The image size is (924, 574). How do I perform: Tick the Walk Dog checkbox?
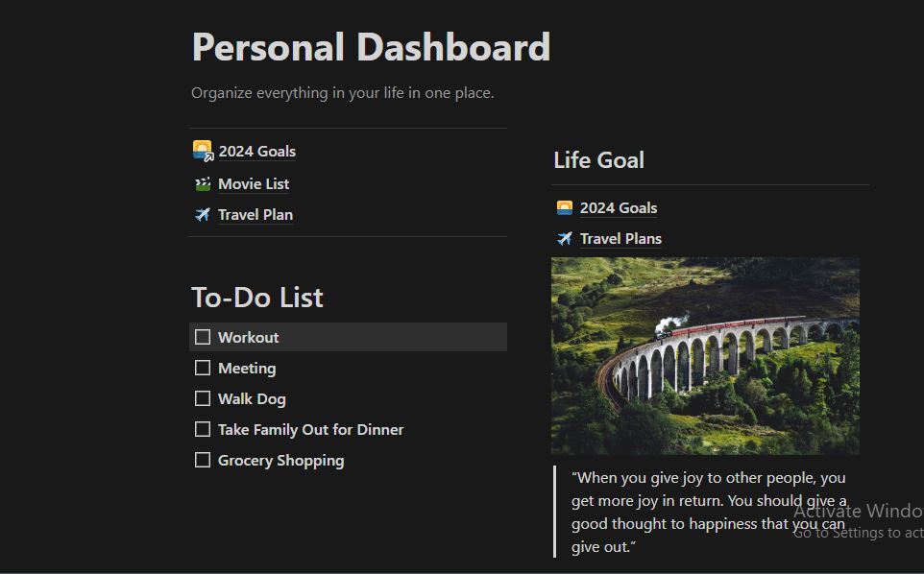click(203, 398)
